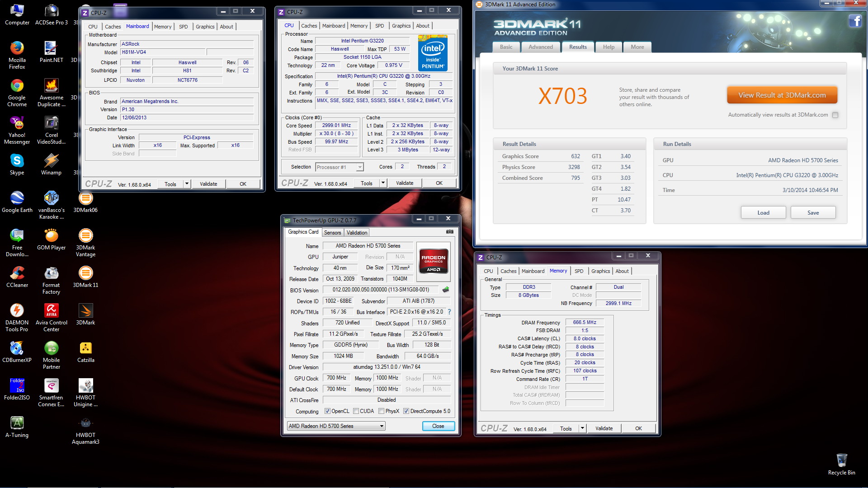Screen dimensions: 868x488
Task: Launch the Avira Control Center shortcut
Action: 51,318
